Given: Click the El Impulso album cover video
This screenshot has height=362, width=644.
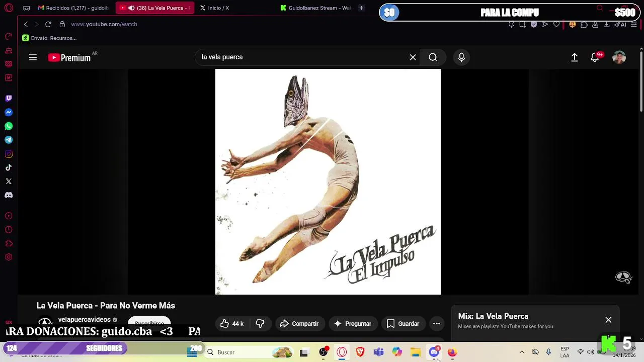Looking at the screenshot, I should pos(328,182).
